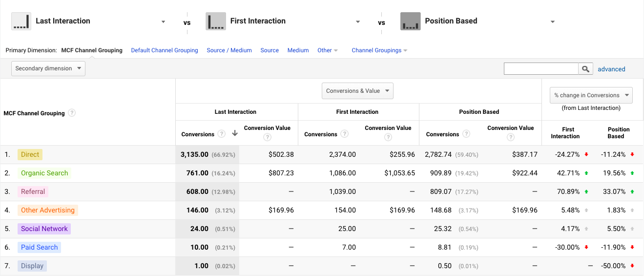
Task: Open the Secondary dimension dropdown
Action: (48, 68)
